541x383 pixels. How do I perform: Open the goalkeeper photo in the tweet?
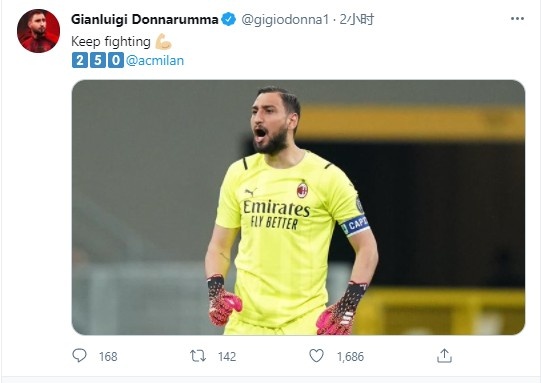(298, 207)
